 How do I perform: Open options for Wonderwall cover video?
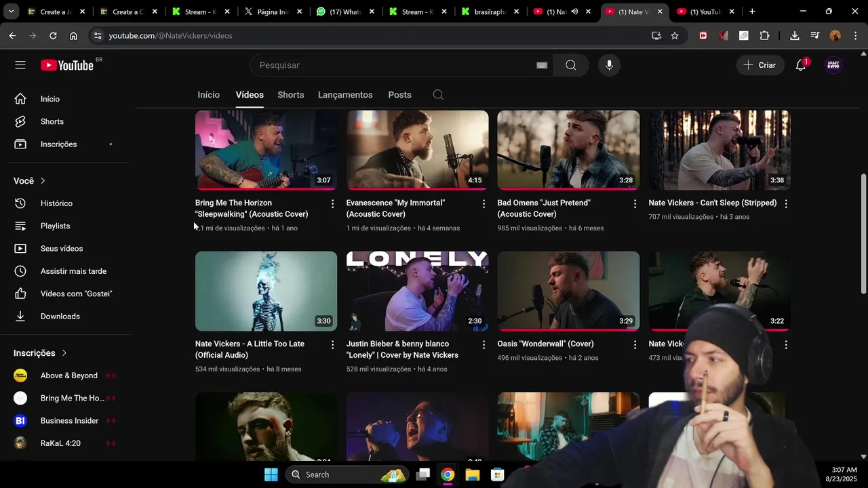pos(635,344)
